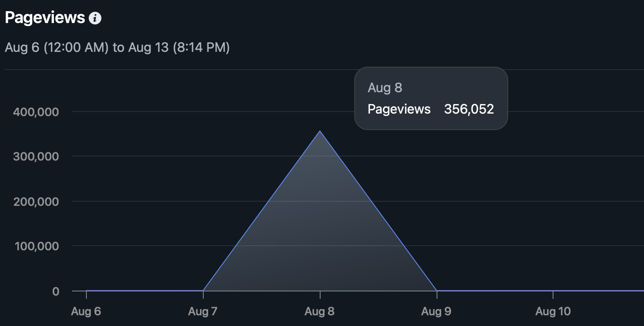Select the peak data point on Aug 8

point(320,131)
